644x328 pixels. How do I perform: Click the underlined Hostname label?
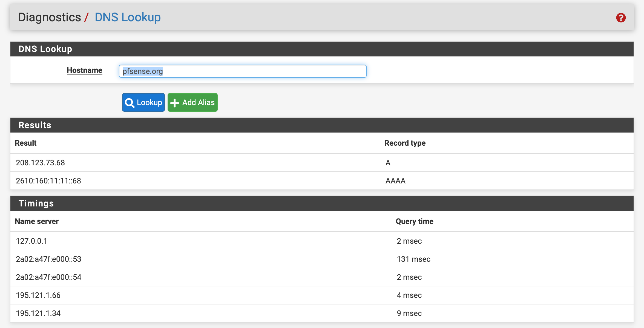(x=85, y=70)
